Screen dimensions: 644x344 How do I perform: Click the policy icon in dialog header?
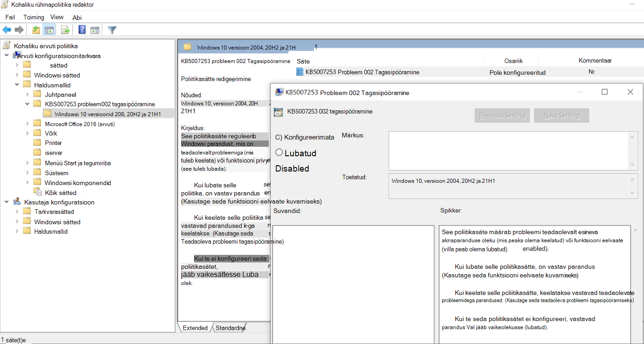point(278,112)
